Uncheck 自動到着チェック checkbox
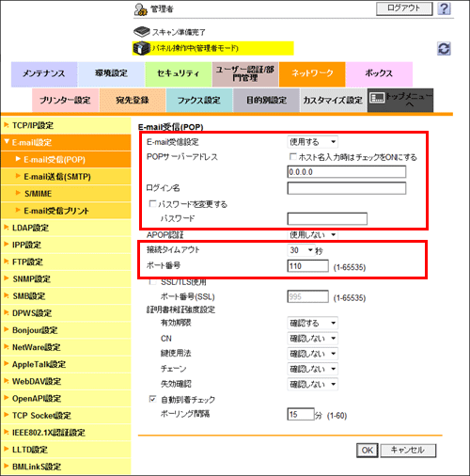Viewport: 470px width, 476px height. [x=152, y=399]
